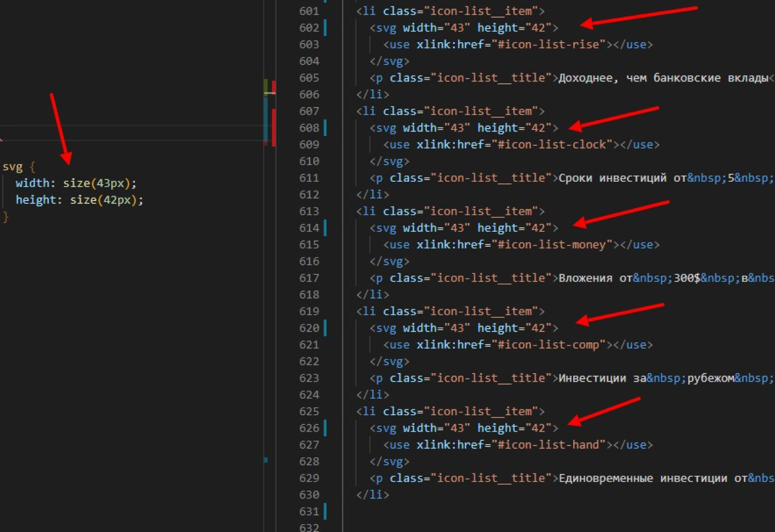
Task: Click line number 616 in the gutter
Action: (309, 261)
